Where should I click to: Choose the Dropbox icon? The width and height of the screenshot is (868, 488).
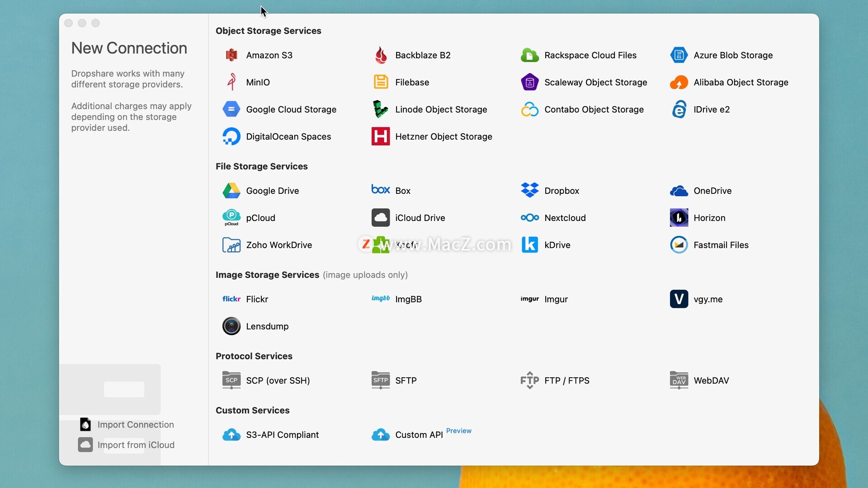tap(530, 190)
